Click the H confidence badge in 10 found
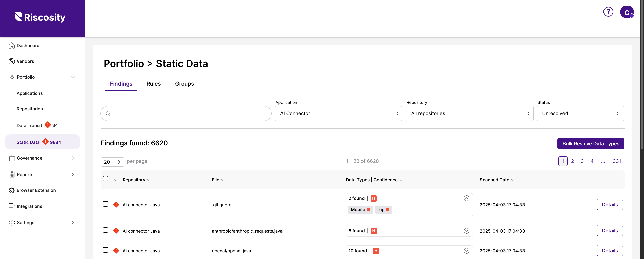The width and height of the screenshot is (644, 259). (376, 251)
